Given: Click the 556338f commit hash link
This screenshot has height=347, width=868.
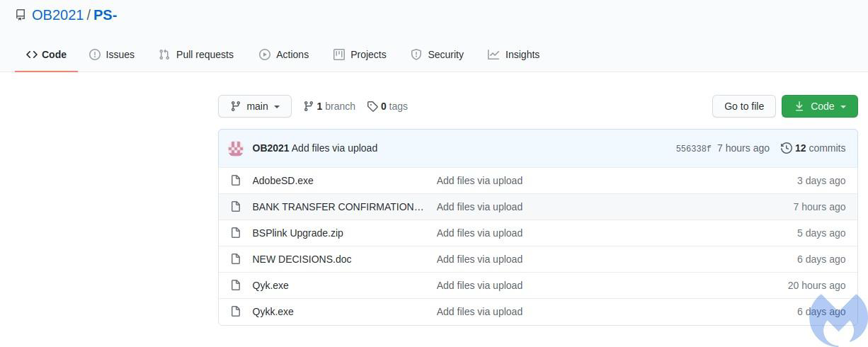Looking at the screenshot, I should click(693, 149).
